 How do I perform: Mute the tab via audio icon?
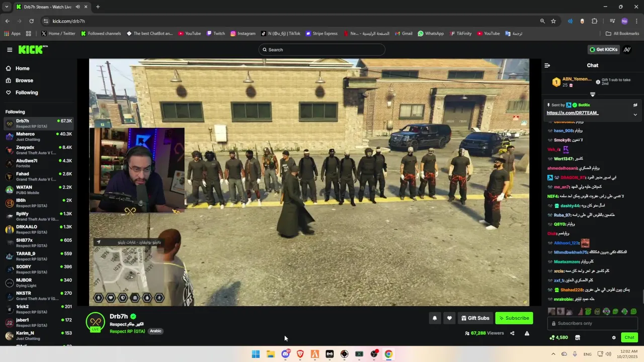click(x=77, y=7)
